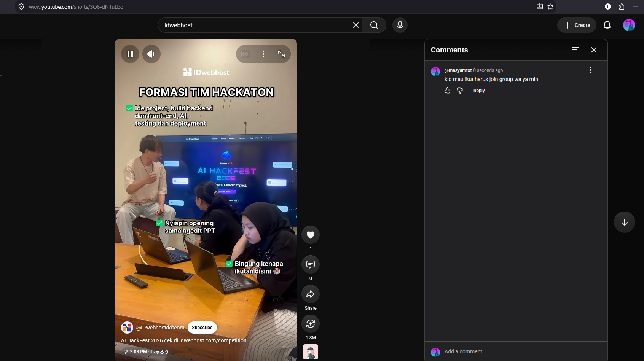This screenshot has width=644, height=361.
Task: Open comments via the comment bubble icon
Action: click(x=311, y=264)
